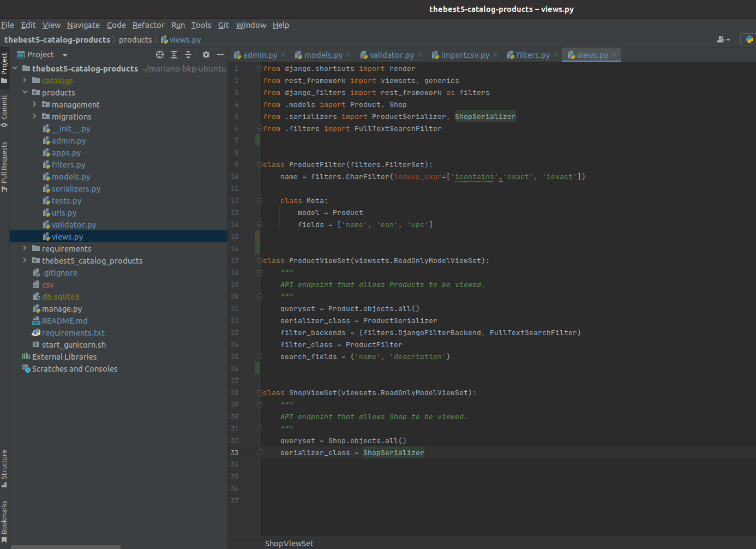Screen dimensions: 756x549
Task: Toggle the Bookmarks tool window
Action: point(4,521)
